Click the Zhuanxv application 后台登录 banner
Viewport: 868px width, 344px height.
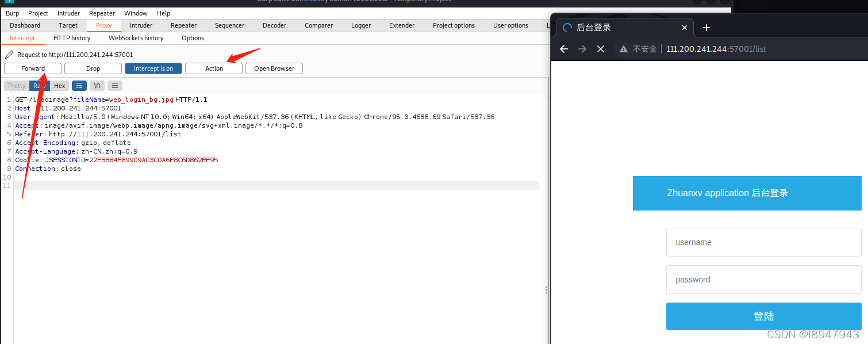747,193
